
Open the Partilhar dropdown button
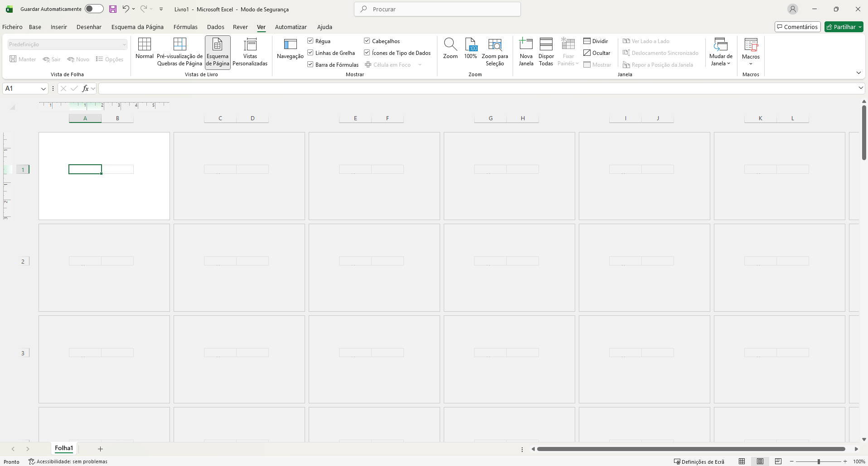[844, 27]
